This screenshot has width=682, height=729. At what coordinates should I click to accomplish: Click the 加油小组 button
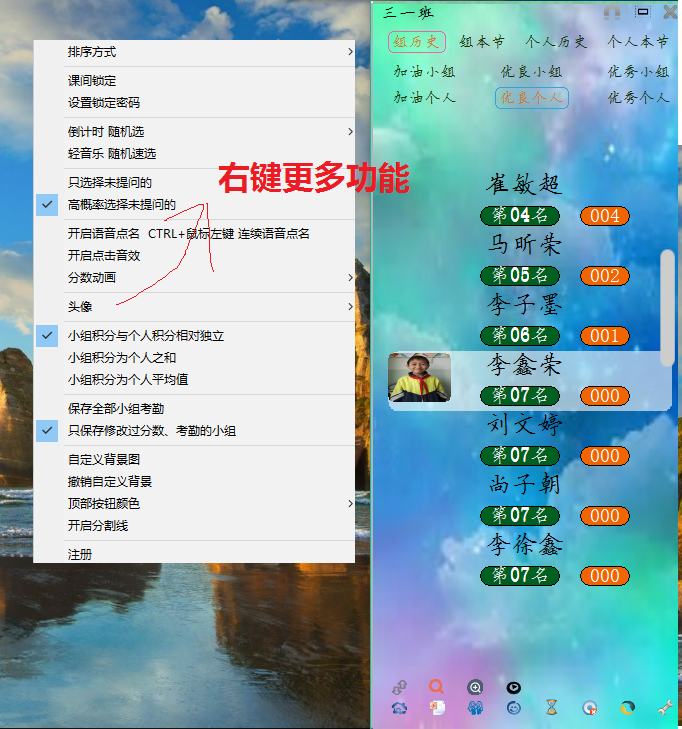pyautogui.click(x=424, y=72)
